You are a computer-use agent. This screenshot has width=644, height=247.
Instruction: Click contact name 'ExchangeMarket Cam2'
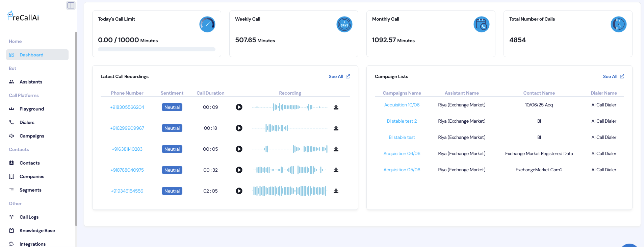click(539, 170)
